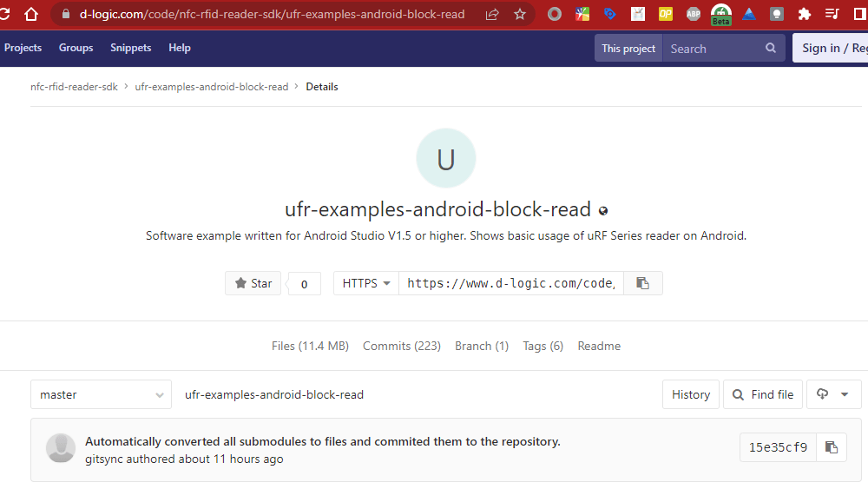Image resolution: width=868 pixels, height=489 pixels.
Task: Jump to the Readme
Action: [599, 346]
